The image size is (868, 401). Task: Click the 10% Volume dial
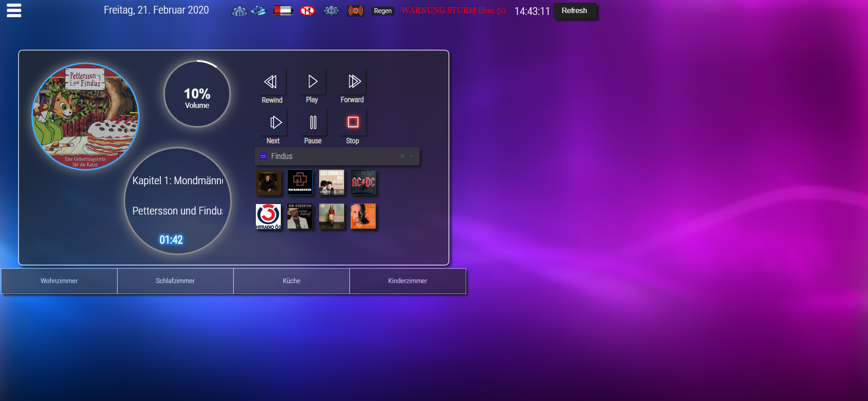(197, 94)
